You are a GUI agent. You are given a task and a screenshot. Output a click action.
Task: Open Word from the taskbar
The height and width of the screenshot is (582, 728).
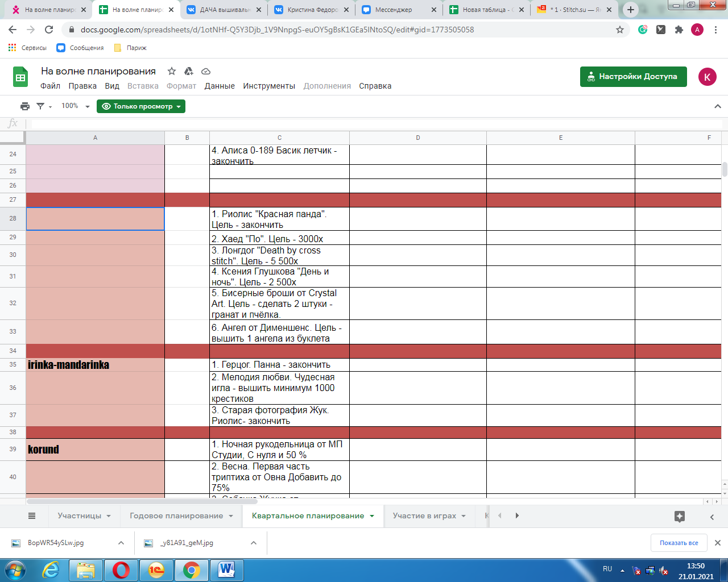pyautogui.click(x=226, y=569)
